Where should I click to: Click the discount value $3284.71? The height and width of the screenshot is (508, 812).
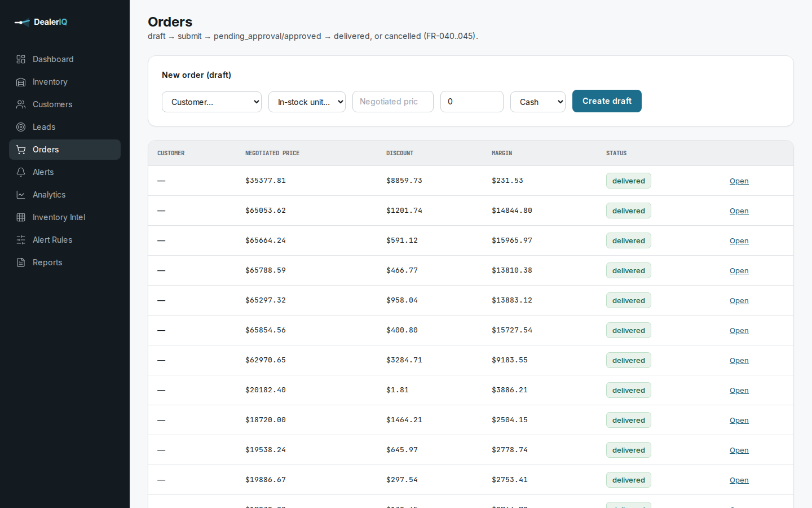404,360
